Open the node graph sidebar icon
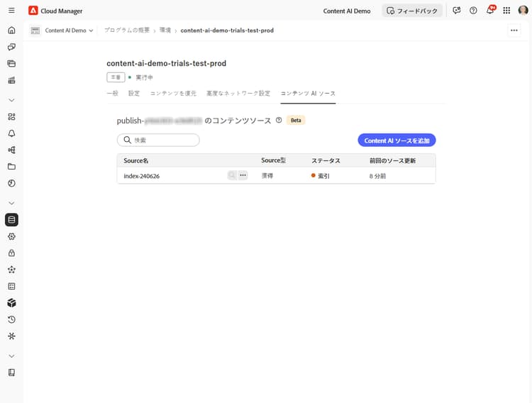 click(x=11, y=150)
